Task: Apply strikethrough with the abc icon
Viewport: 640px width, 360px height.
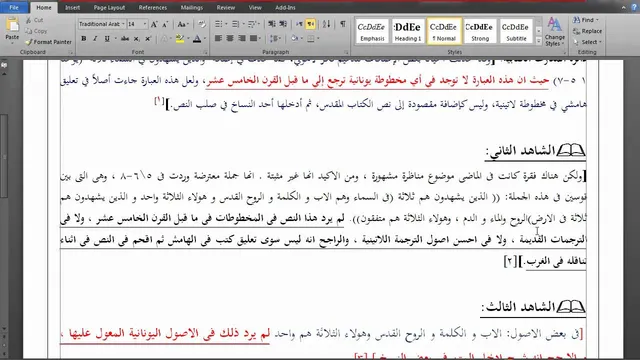Action: pos(125,39)
